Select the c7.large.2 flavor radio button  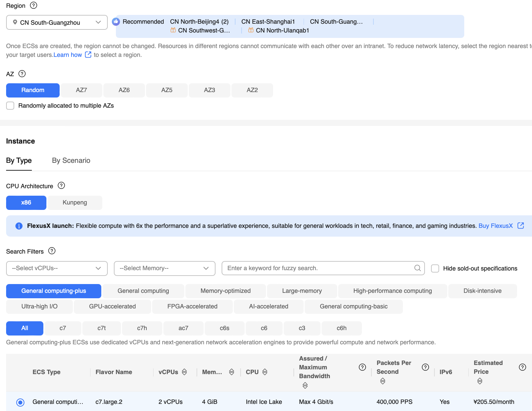[20, 402]
